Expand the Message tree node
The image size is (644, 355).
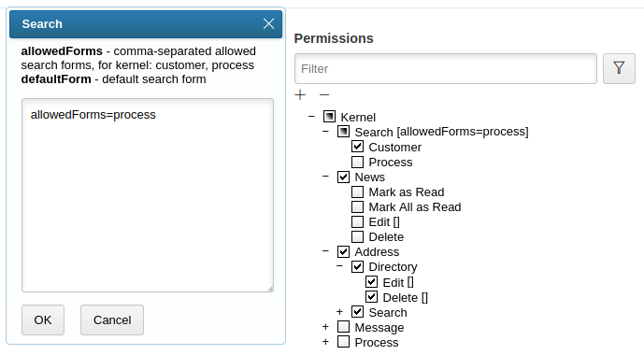point(325,327)
